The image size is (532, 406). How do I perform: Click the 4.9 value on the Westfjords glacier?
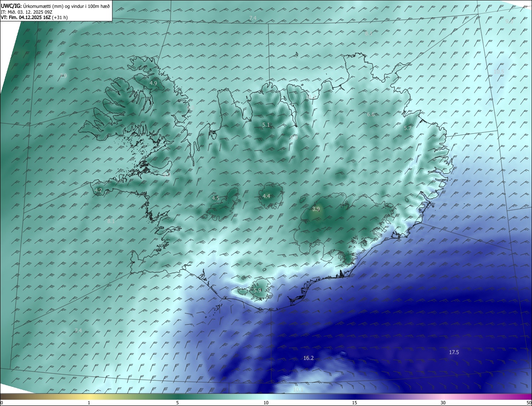[153, 83]
